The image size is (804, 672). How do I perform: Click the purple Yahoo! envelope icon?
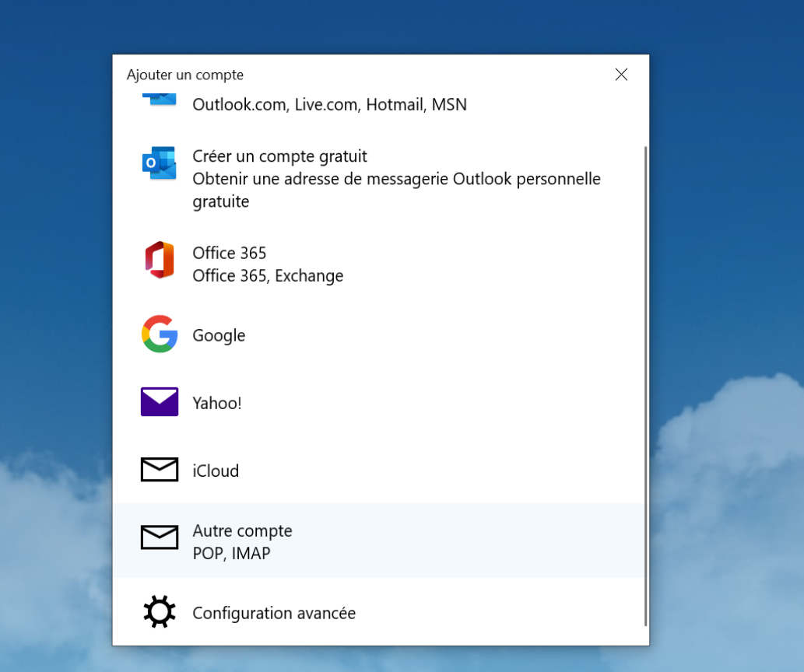(x=159, y=402)
